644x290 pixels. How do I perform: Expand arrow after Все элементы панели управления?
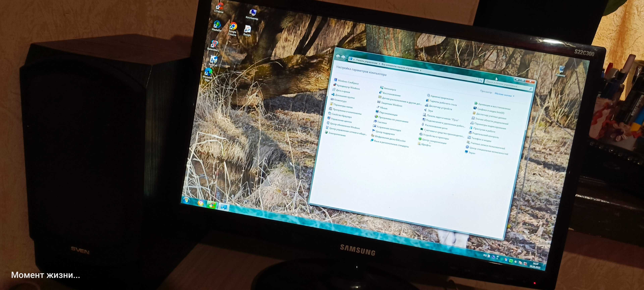(x=421, y=70)
